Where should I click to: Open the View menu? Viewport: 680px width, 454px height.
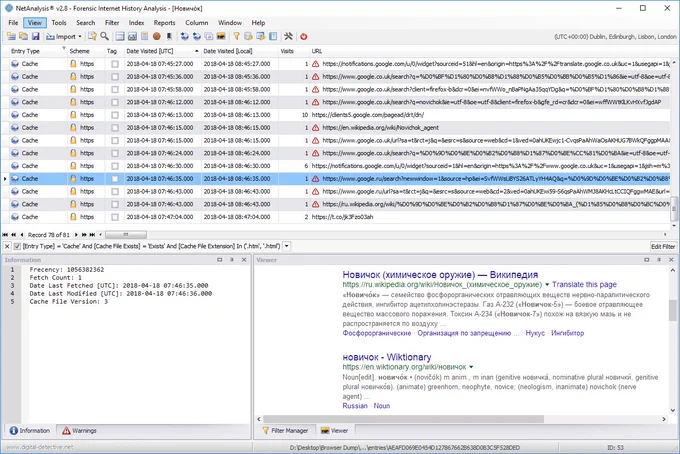click(x=35, y=23)
